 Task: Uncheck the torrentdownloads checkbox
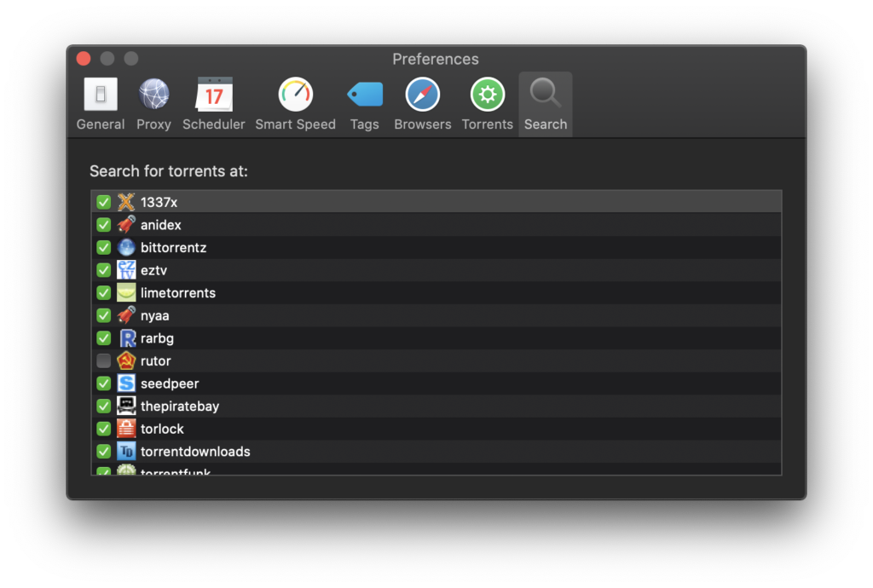(103, 451)
